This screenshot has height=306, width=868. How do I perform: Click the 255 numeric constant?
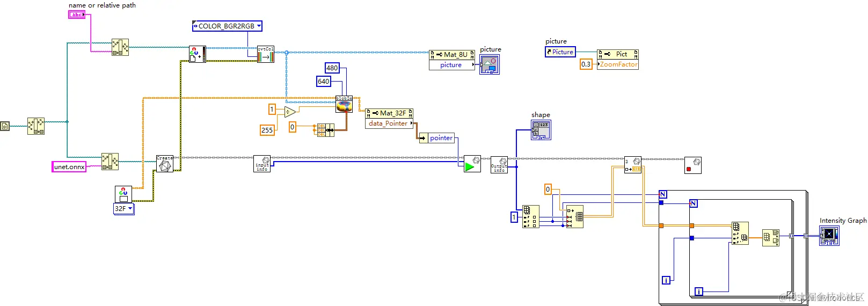pyautogui.click(x=267, y=130)
